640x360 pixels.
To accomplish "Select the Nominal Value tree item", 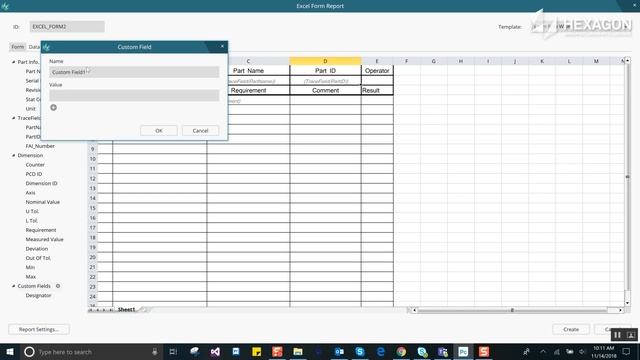I will point(43,202).
